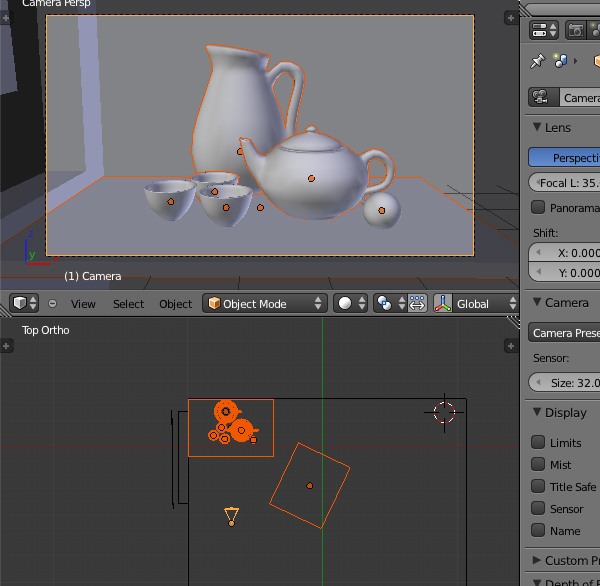Open the Global orientation dropdown
This screenshot has height=586, width=600.
coord(485,304)
